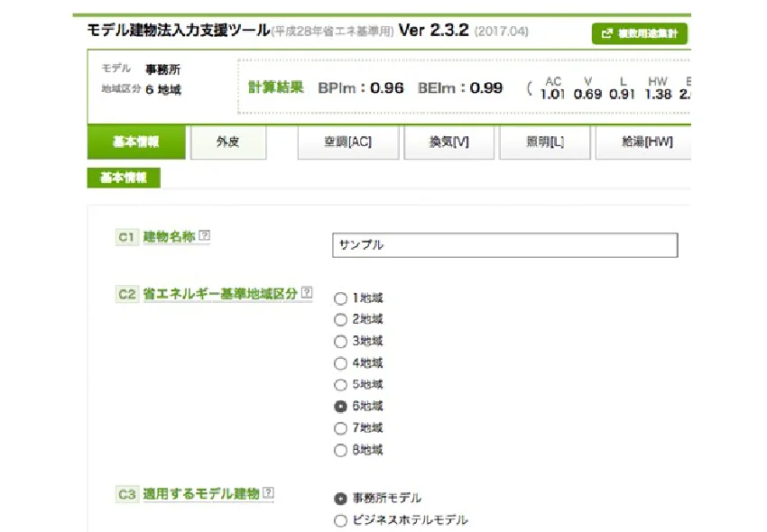Switch to the 空調[AC] tab
This screenshot has height=532, width=767.
coord(347,142)
